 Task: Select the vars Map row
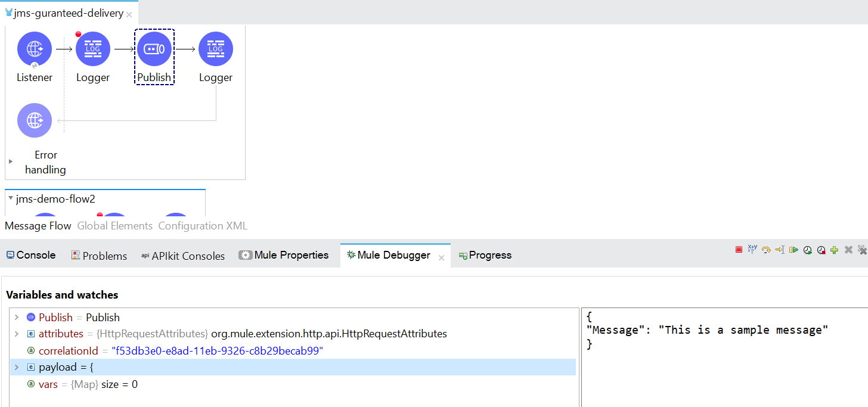293,384
